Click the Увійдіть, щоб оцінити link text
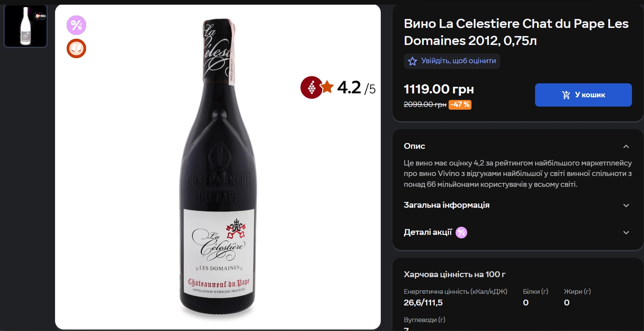 coord(459,61)
